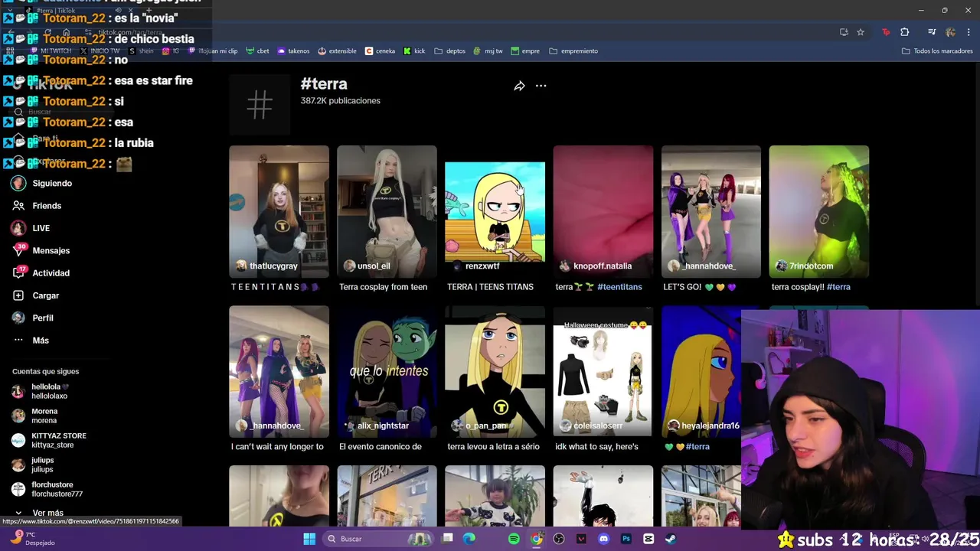Open the ceneka bookmark

click(380, 51)
